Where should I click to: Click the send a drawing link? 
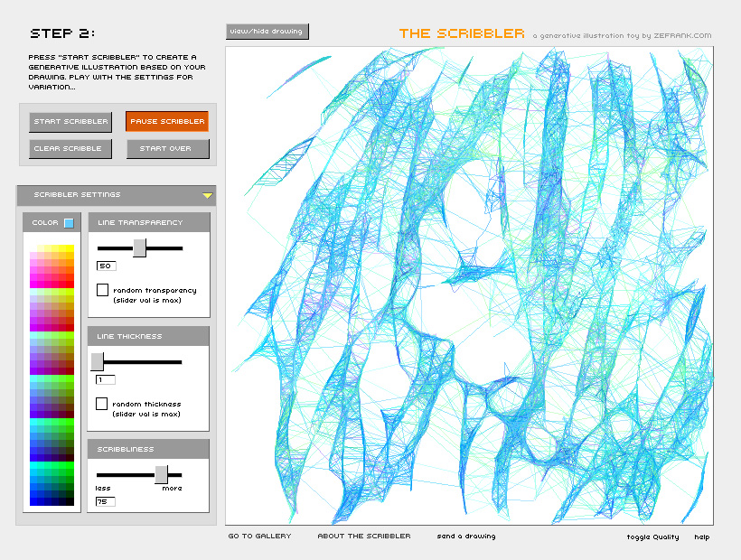click(x=466, y=537)
